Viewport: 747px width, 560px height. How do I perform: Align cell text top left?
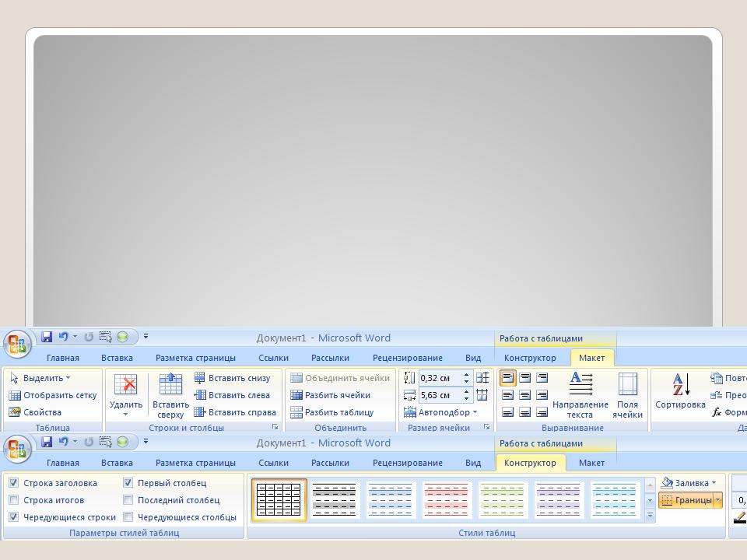pyautogui.click(x=507, y=378)
